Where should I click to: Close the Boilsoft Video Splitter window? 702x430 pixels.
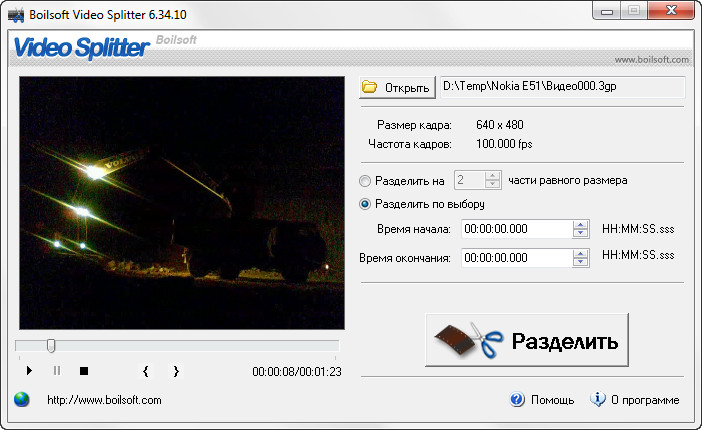coord(671,11)
